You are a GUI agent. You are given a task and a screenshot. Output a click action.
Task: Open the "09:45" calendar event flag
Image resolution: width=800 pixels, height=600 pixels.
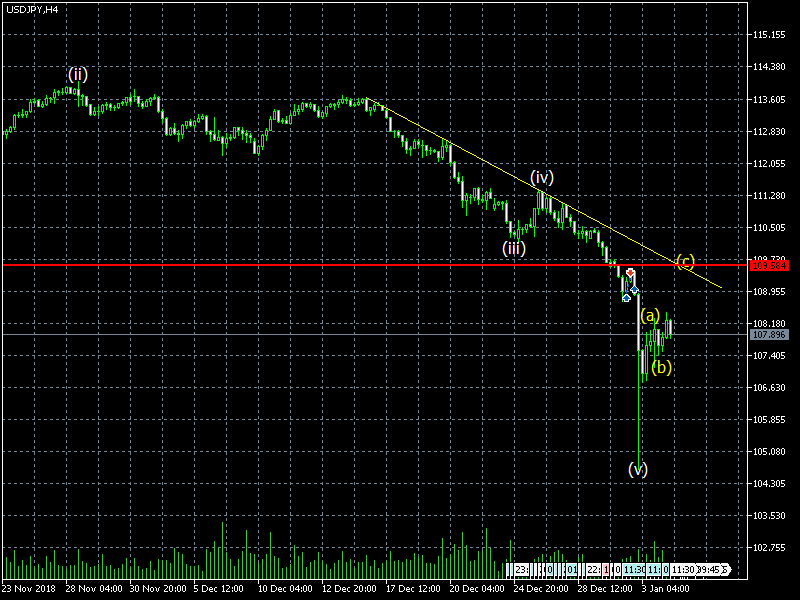coord(709,569)
